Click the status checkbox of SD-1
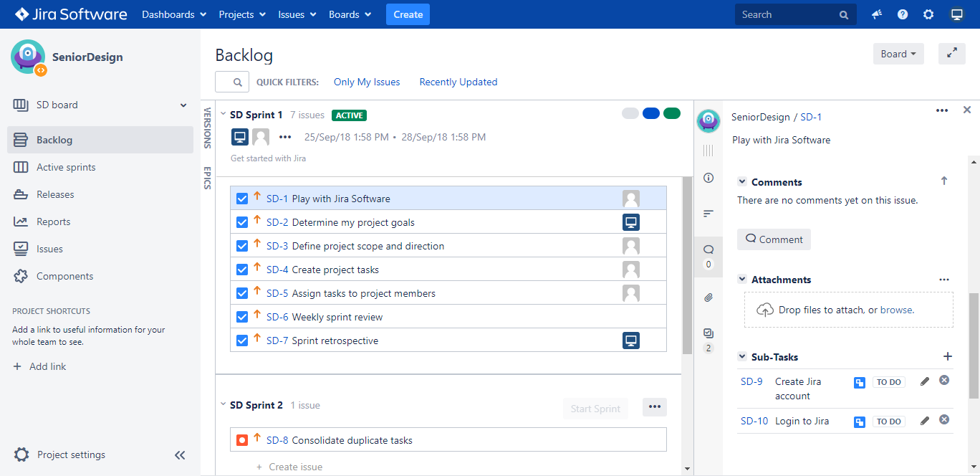The height and width of the screenshot is (476, 980). click(x=241, y=198)
